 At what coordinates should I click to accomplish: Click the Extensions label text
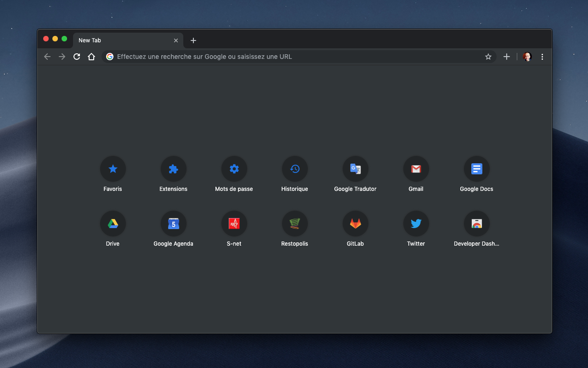tap(173, 189)
